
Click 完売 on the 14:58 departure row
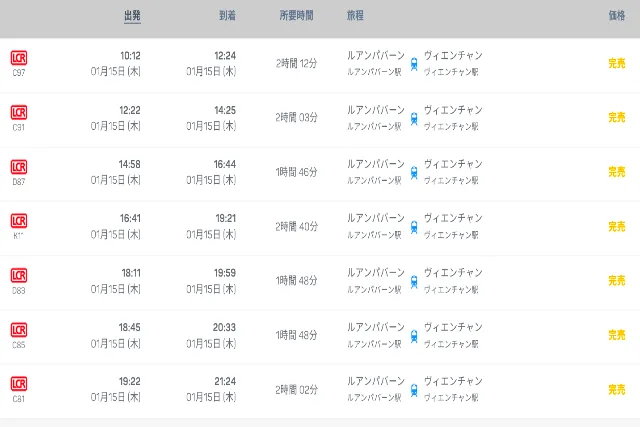pyautogui.click(x=617, y=172)
